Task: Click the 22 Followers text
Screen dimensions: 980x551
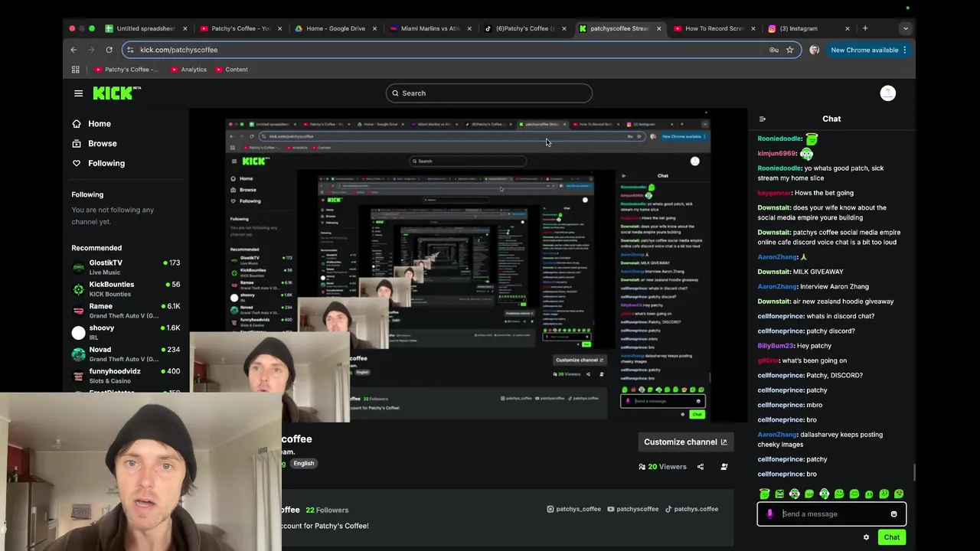Action: coord(327,510)
